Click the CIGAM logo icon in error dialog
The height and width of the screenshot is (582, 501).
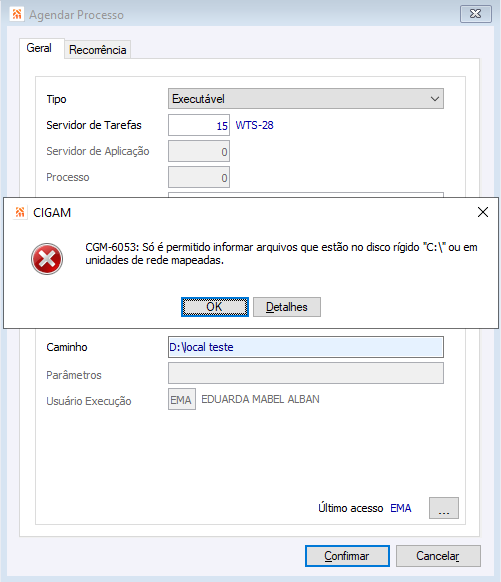pyautogui.click(x=20, y=212)
